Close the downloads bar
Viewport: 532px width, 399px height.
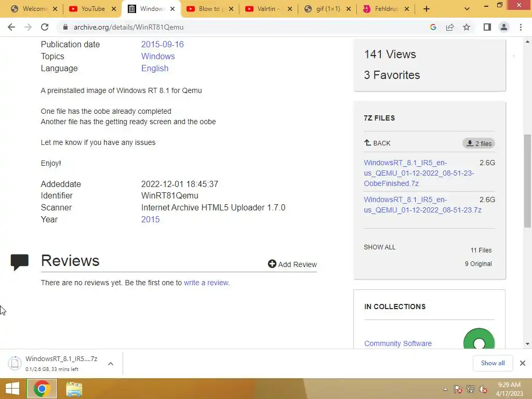[523, 363]
